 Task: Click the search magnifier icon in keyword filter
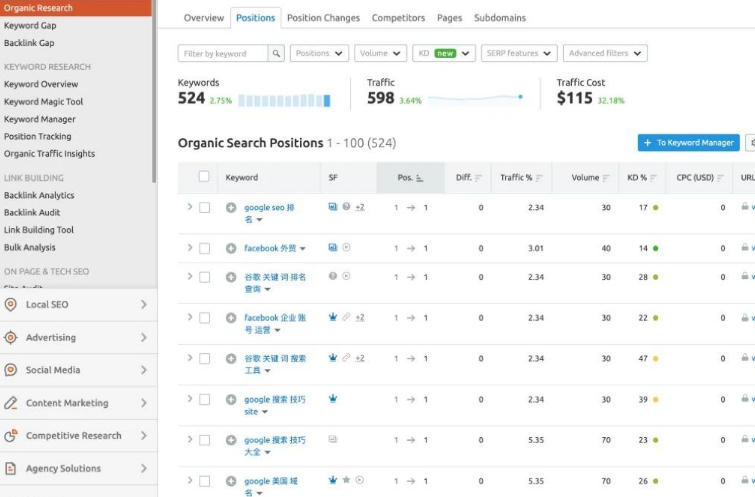(x=276, y=53)
